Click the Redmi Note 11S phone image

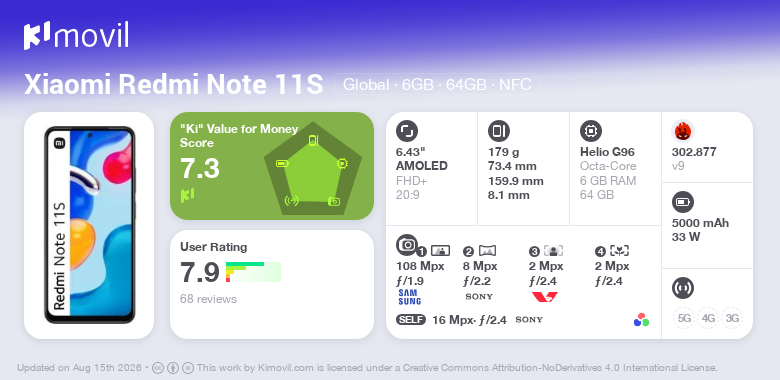[x=90, y=225]
